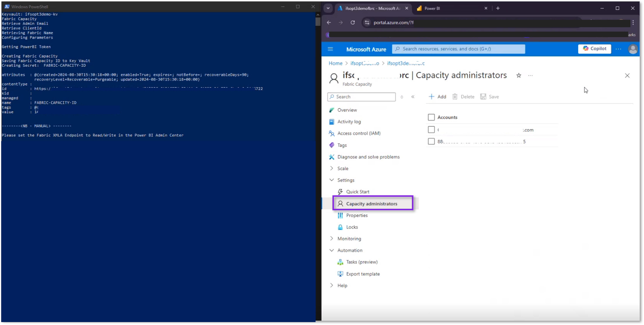Open Activity log in the resource menu
644x325 pixels.
tap(349, 122)
